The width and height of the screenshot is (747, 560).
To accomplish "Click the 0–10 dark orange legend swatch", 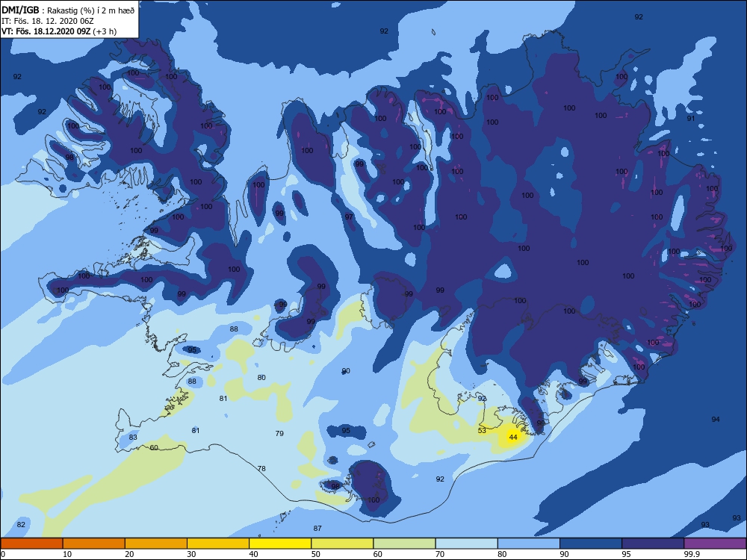I will 31,544.
